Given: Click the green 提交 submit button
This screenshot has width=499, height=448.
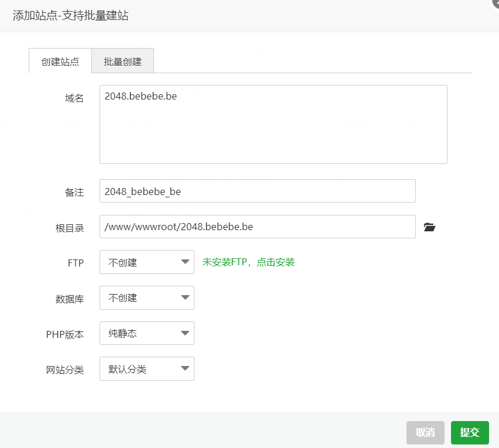Looking at the screenshot, I should point(470,432).
